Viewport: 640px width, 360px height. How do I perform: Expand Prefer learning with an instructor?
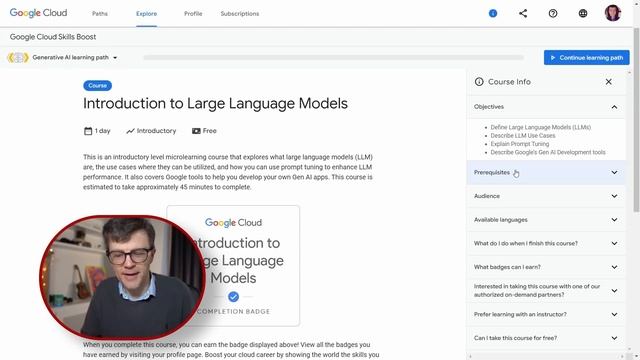point(546,314)
